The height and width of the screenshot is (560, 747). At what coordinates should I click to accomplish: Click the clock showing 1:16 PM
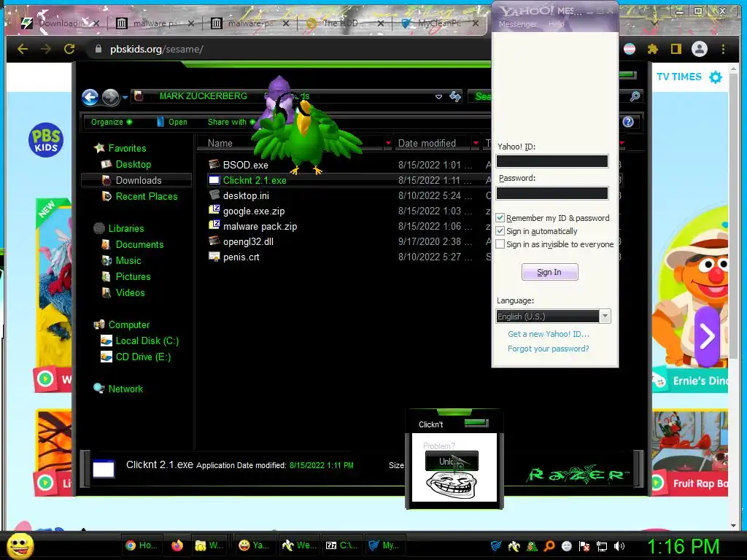(683, 546)
